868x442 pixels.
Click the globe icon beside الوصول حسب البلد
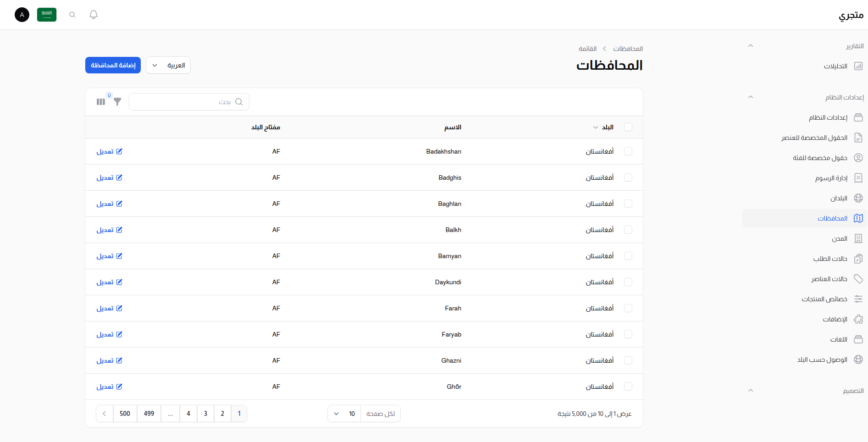click(858, 359)
